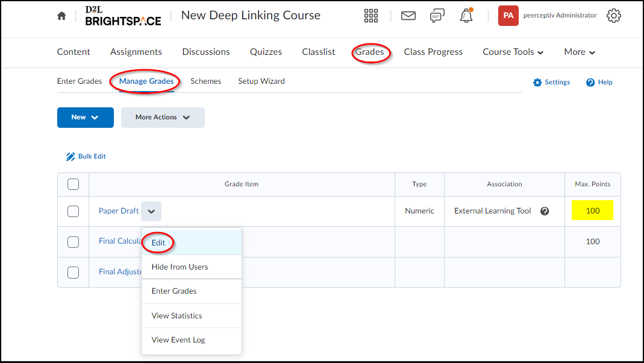Screen dimensions: 644x363
Task: Open the subscription alerts chat icon
Action: (437, 16)
